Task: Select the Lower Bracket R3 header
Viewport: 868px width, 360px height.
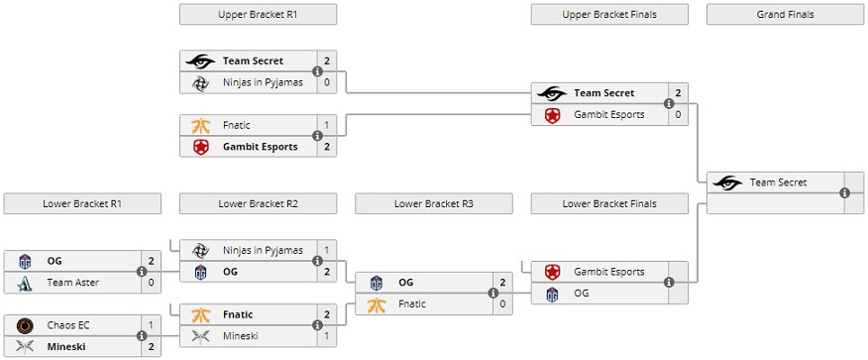Action: 433,204
